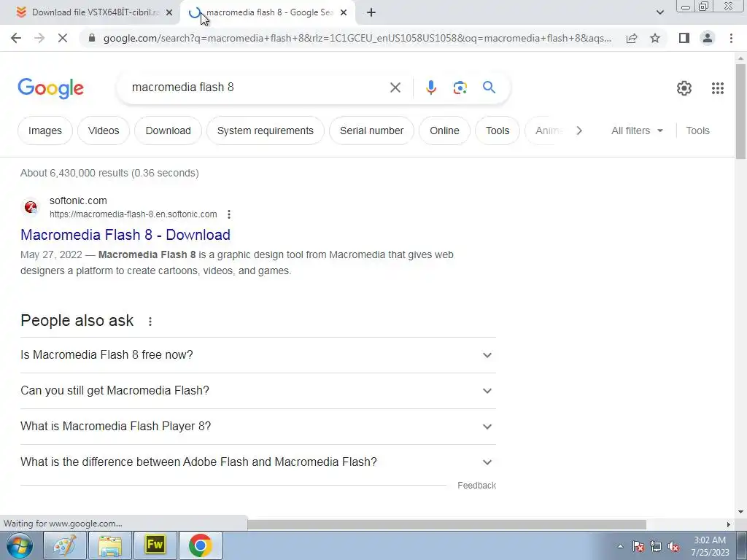Click the magnifier search button
This screenshot has width=747, height=560.
(x=489, y=87)
